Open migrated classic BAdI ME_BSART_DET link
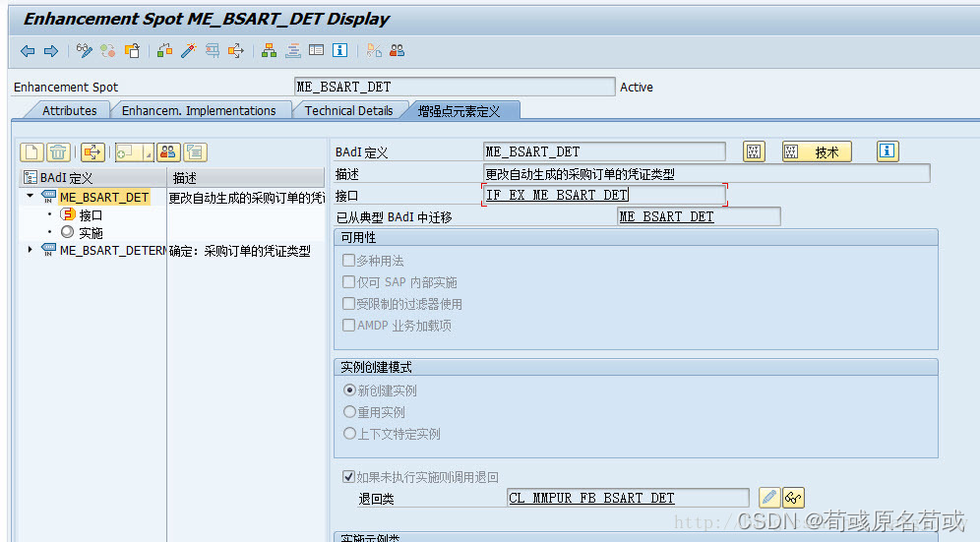The width and height of the screenshot is (980, 542). (x=666, y=217)
